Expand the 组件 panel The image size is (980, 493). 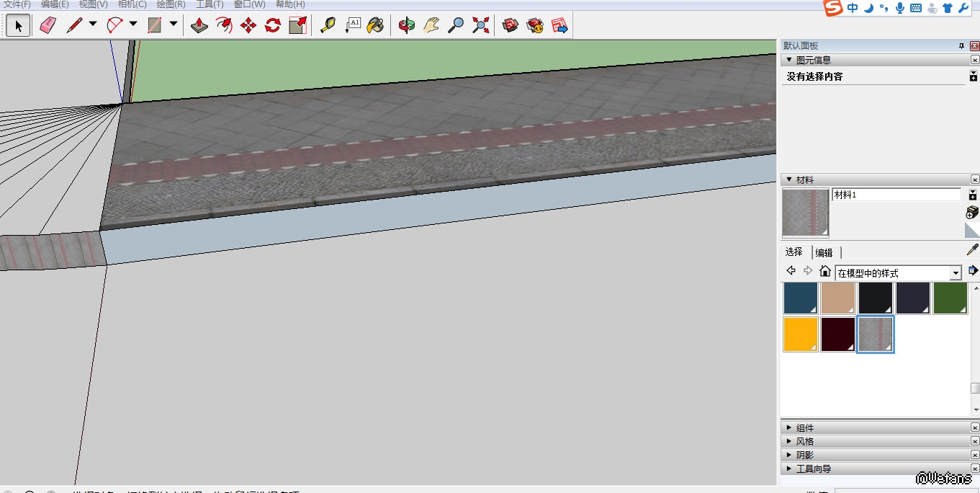point(805,427)
